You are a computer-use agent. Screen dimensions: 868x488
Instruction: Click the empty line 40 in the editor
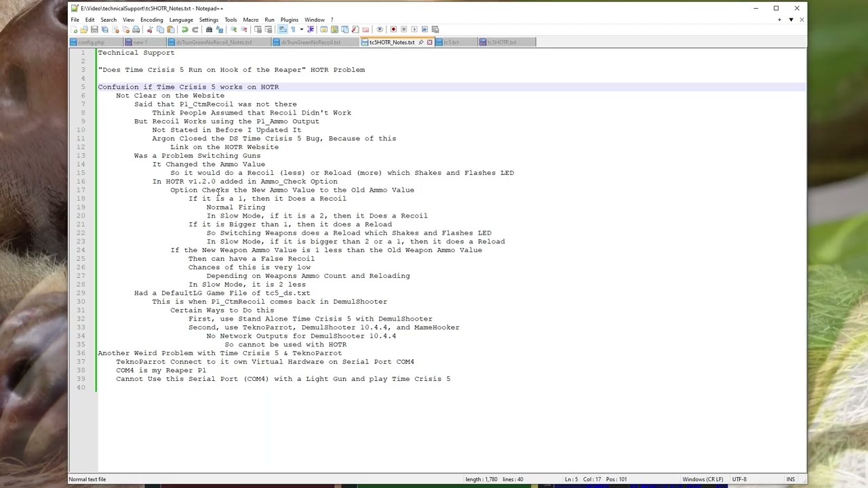(451, 388)
